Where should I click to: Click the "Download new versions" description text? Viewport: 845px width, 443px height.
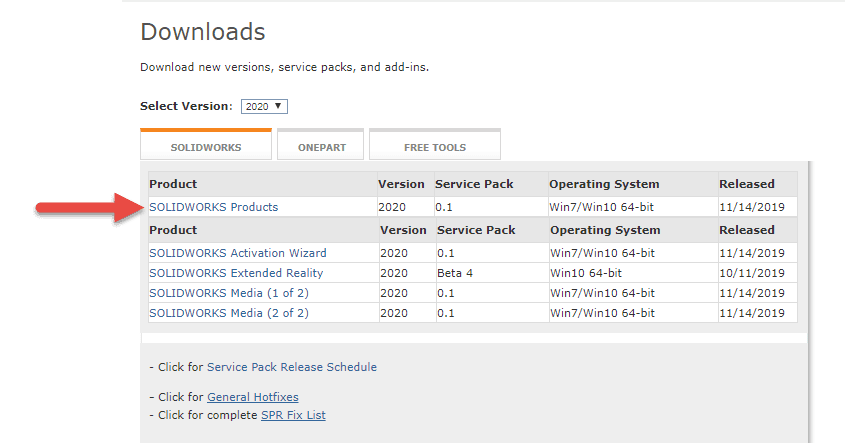pyautogui.click(x=284, y=68)
